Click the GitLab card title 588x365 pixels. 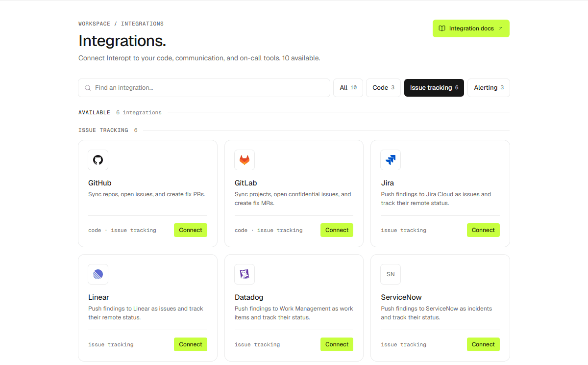(x=246, y=183)
